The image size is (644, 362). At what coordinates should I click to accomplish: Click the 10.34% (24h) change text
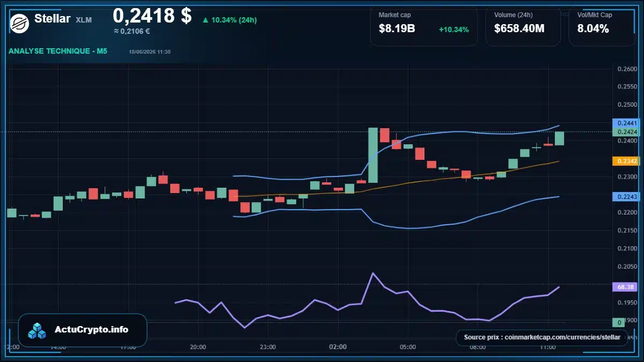234,20
